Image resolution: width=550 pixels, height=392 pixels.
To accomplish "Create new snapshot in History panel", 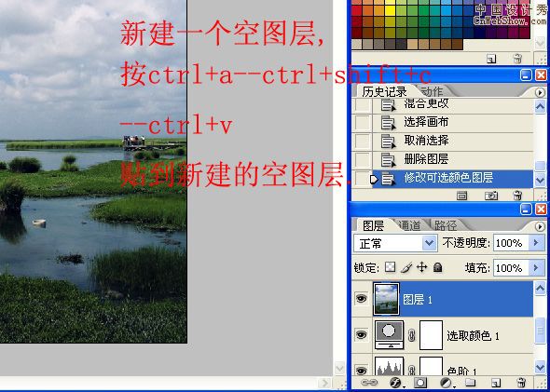I will (491, 196).
